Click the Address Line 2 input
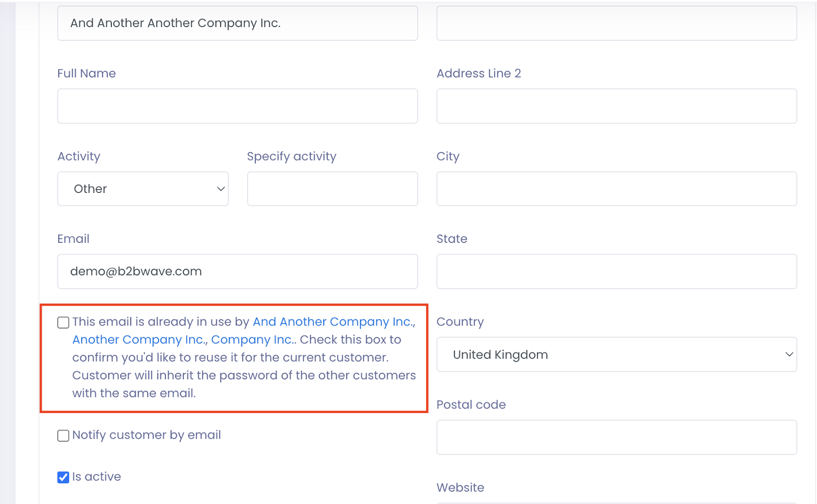817x504 pixels. (x=616, y=106)
